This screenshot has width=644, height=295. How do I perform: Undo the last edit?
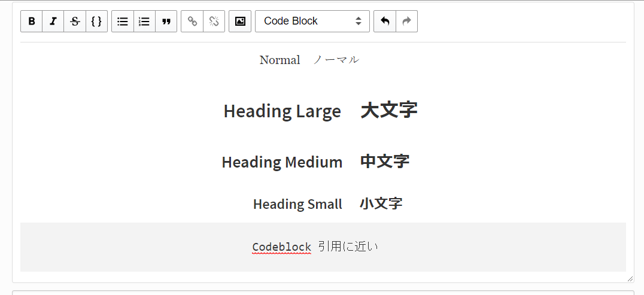pyautogui.click(x=385, y=22)
